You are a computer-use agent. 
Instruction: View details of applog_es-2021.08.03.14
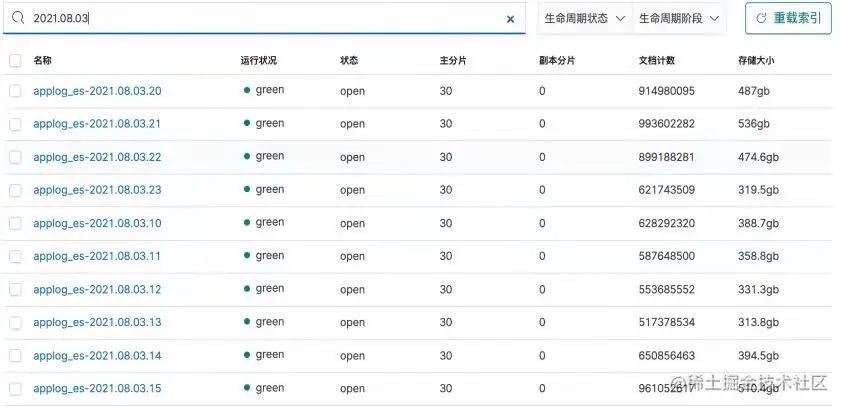pos(97,355)
